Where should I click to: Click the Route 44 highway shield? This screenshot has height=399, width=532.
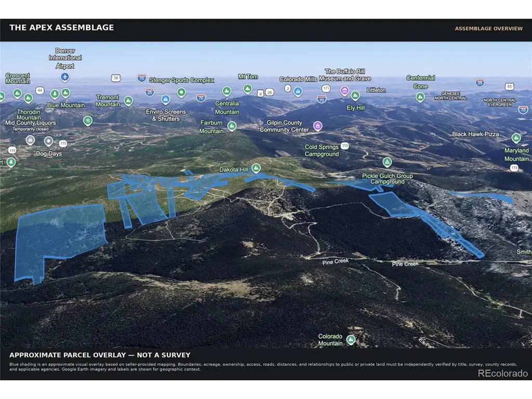pos(40,90)
